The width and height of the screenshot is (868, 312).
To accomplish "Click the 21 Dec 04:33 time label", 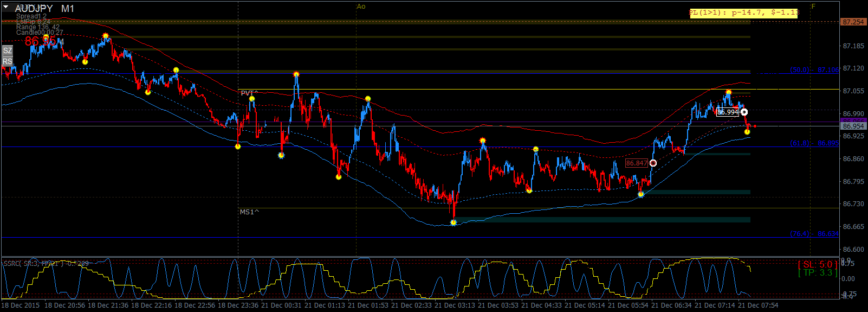I will (x=541, y=305).
